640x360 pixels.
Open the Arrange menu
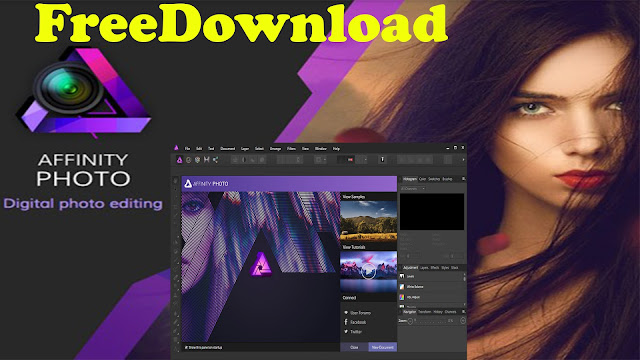coord(275,149)
